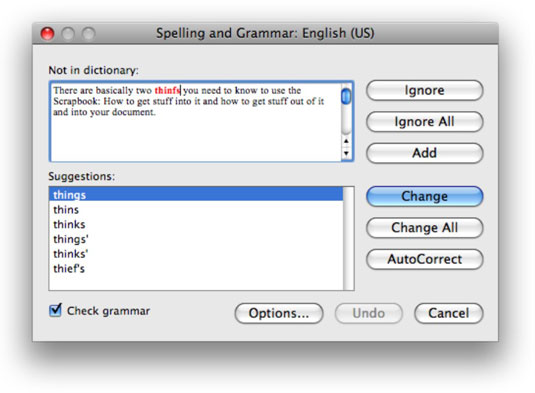Add the word to the dictionary
The height and width of the screenshot is (393, 535).
[x=424, y=153]
